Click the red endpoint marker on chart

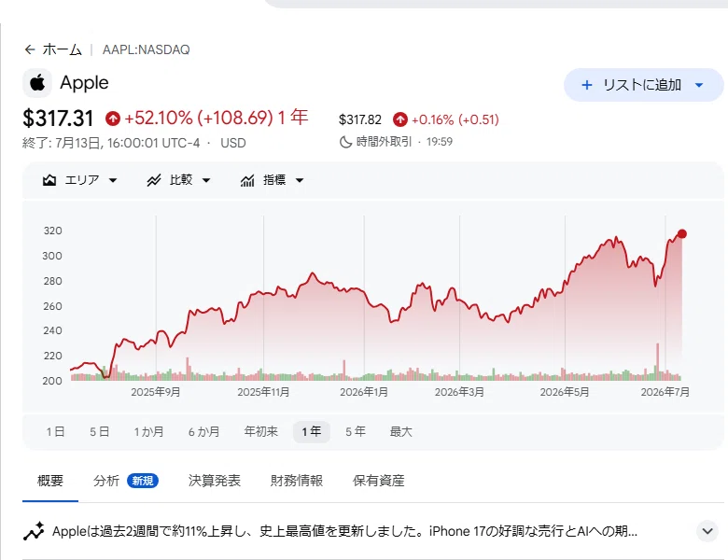coord(681,233)
